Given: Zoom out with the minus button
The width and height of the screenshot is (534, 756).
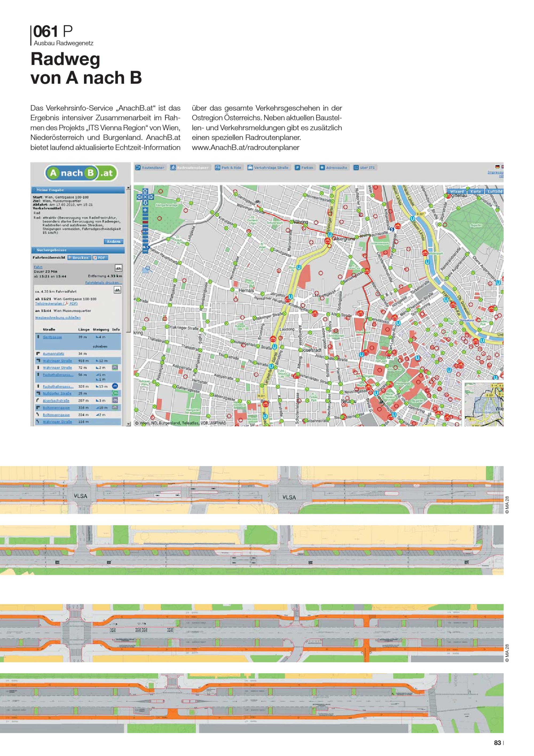Looking at the screenshot, I should click(x=145, y=251).
